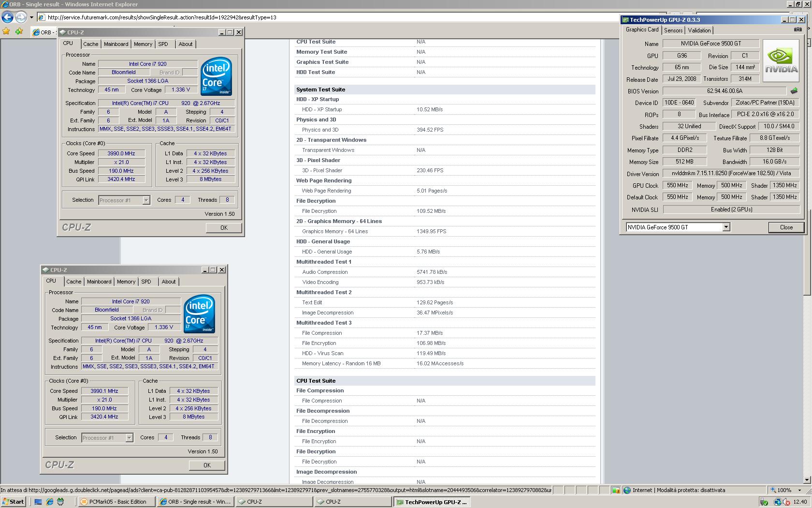
Task: Open About tab in lower CPU-Z window
Action: pyautogui.click(x=169, y=282)
